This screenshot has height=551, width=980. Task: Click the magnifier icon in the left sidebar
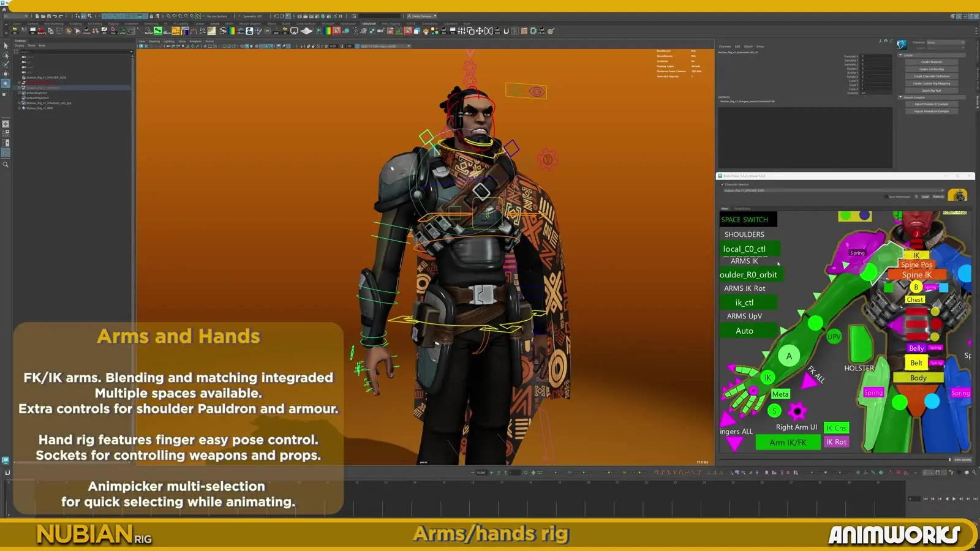pos(6,164)
